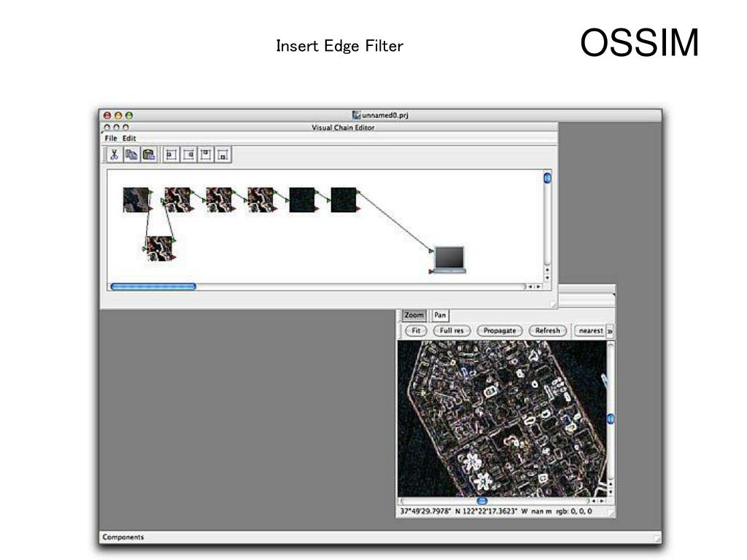Click the align-left toolbar icon
The width and height of the screenshot is (747, 560).
pos(171,155)
